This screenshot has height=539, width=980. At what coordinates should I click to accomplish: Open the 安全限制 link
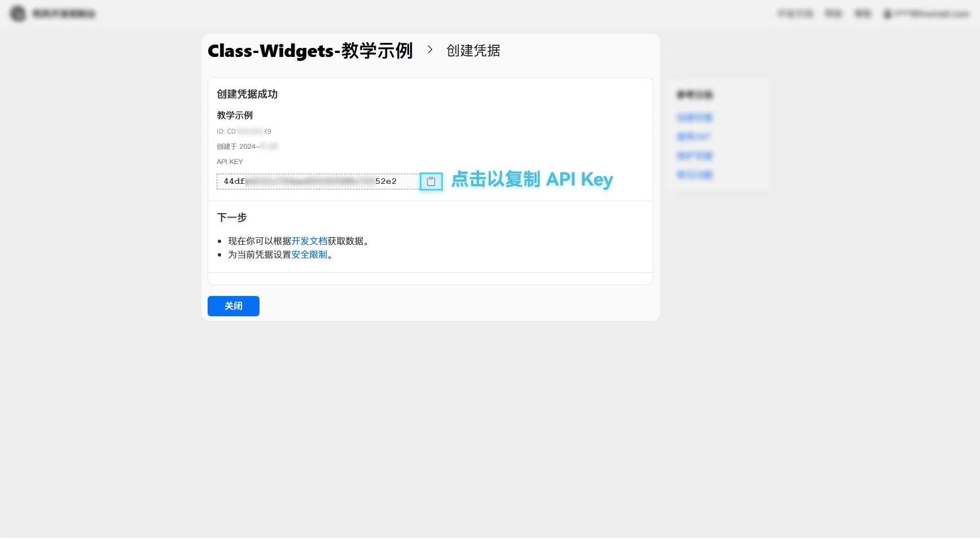pyautogui.click(x=309, y=255)
